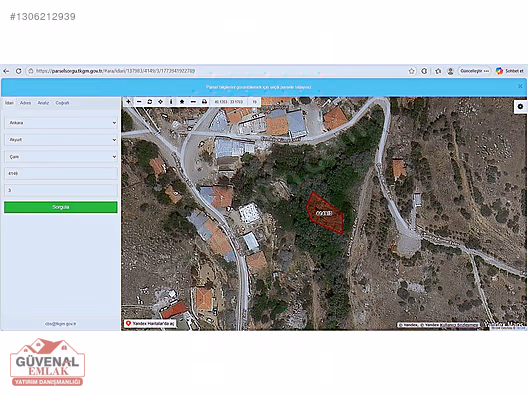
Task: Open Copilot 'Sohbet et' button
Action: point(509,71)
